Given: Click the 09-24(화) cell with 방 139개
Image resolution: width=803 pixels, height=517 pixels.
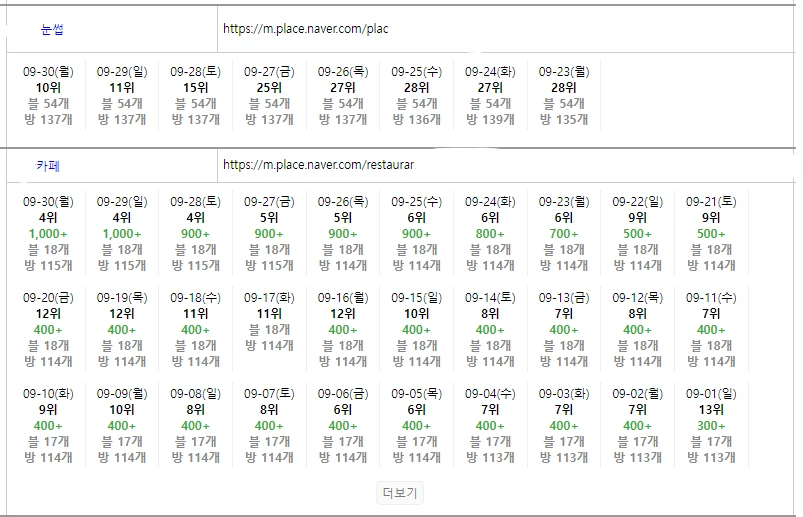Looking at the screenshot, I should pyautogui.click(x=490, y=96).
